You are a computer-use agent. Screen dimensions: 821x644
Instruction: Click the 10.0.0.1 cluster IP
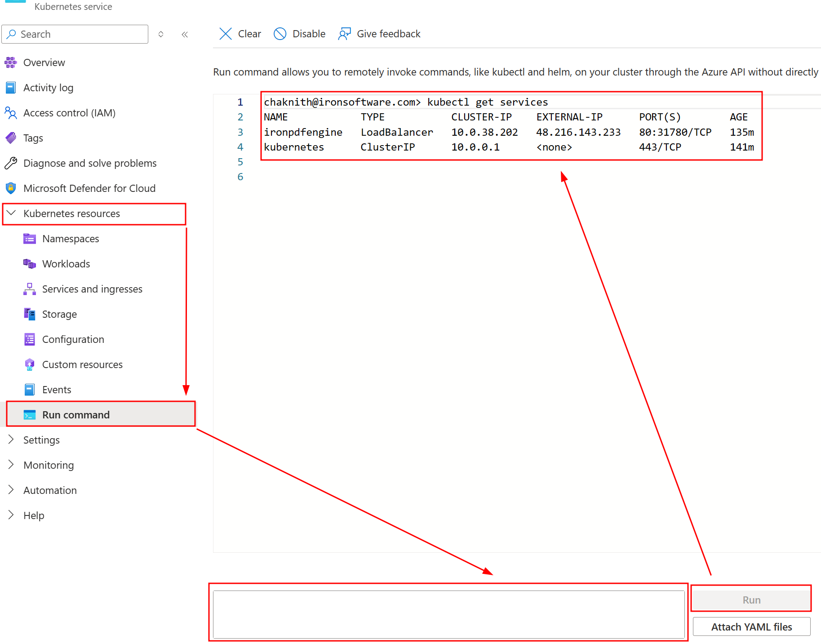(475, 147)
